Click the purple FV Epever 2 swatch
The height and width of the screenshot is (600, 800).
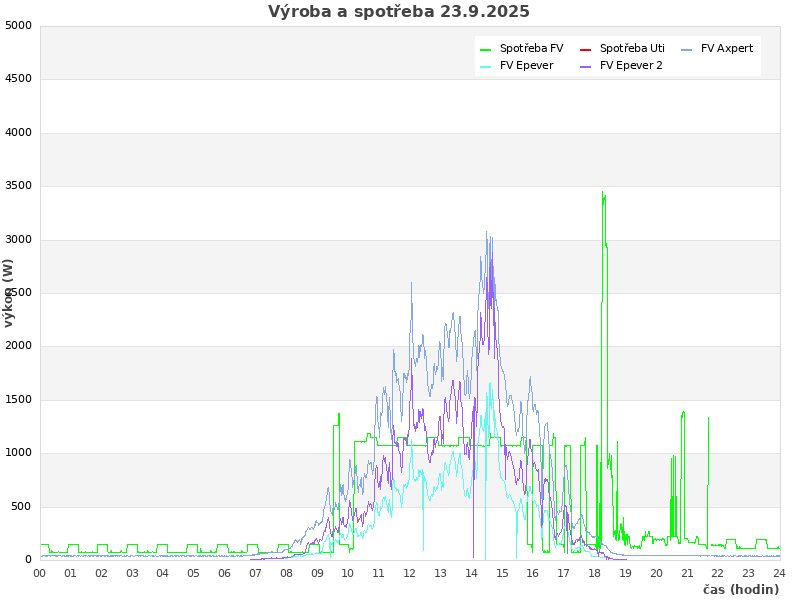click(x=586, y=67)
